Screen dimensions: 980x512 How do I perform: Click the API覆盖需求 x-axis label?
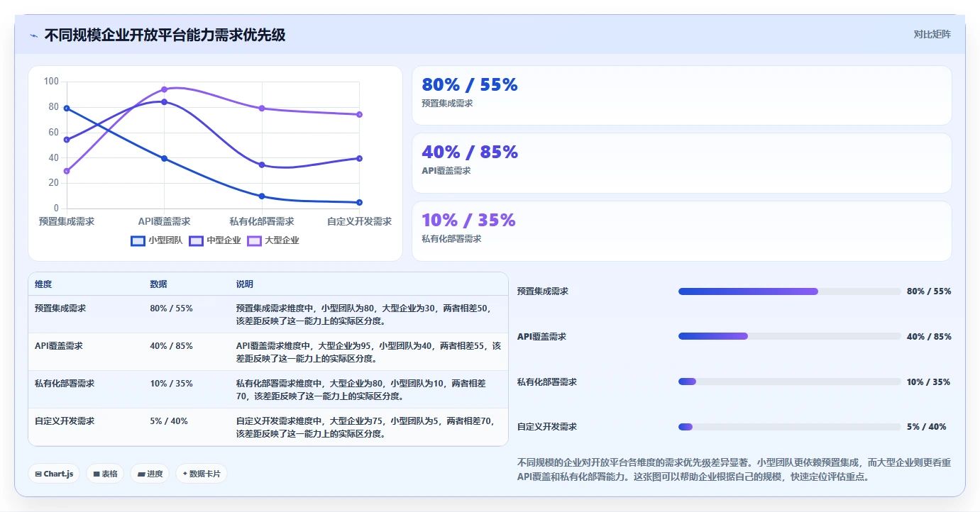tap(164, 221)
